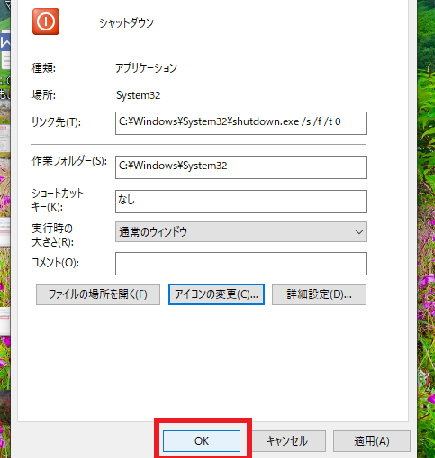Apply changes using 適用(A) button
This screenshot has height=458, width=435.
tap(372, 441)
